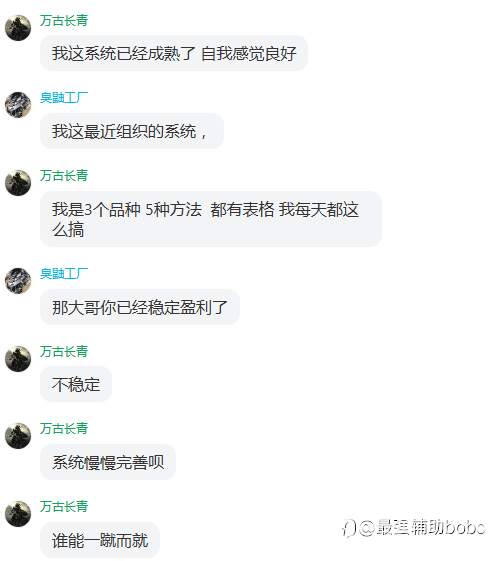Select the message bubble 我这最近组织的系统

click(x=132, y=131)
